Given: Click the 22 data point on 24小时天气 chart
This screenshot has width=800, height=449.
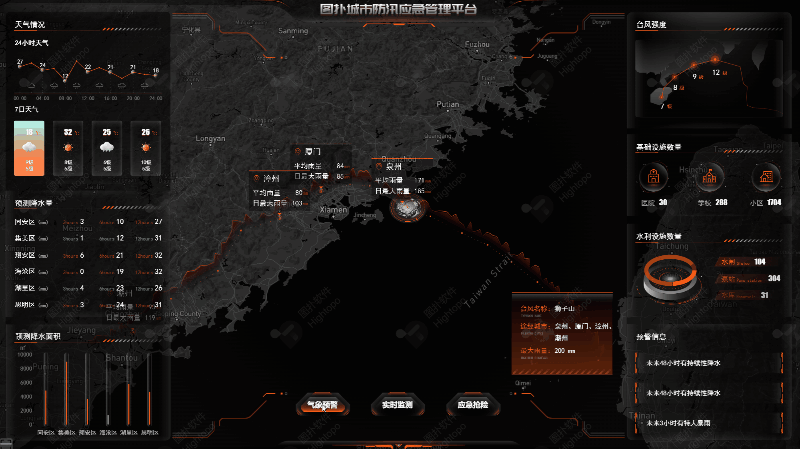Looking at the screenshot, I should pos(87,71).
